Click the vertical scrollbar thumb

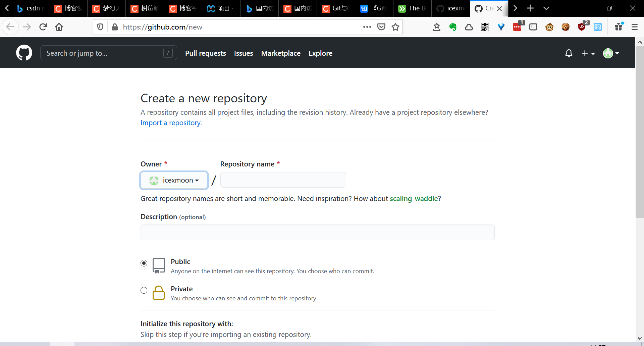click(640, 132)
